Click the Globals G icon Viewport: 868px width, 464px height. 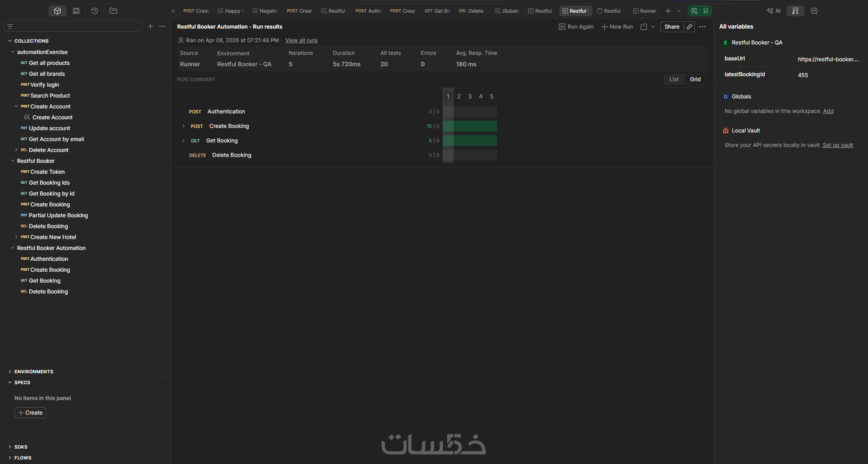[726, 97]
